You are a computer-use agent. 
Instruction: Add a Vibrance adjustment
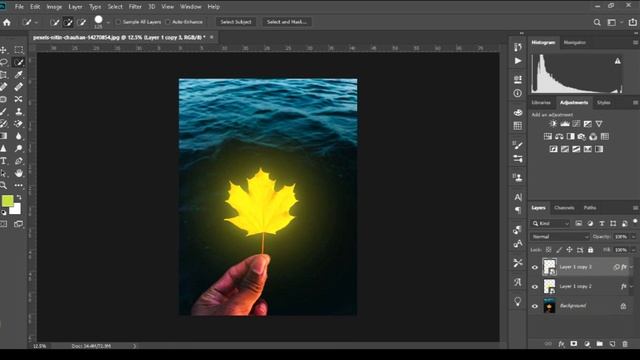(599, 124)
